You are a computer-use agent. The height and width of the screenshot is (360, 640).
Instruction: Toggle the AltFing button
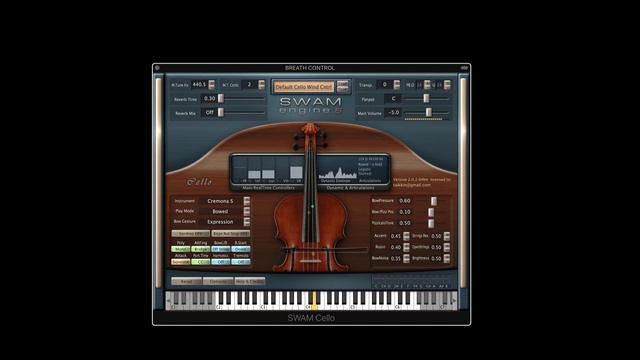201,249
